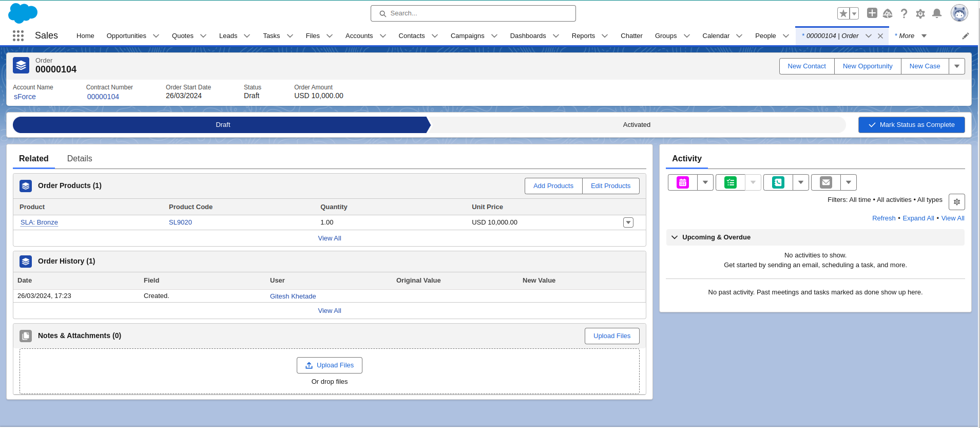Open the dropdown beside the Event button
Viewport: 980px width, 428px height.
(705, 182)
